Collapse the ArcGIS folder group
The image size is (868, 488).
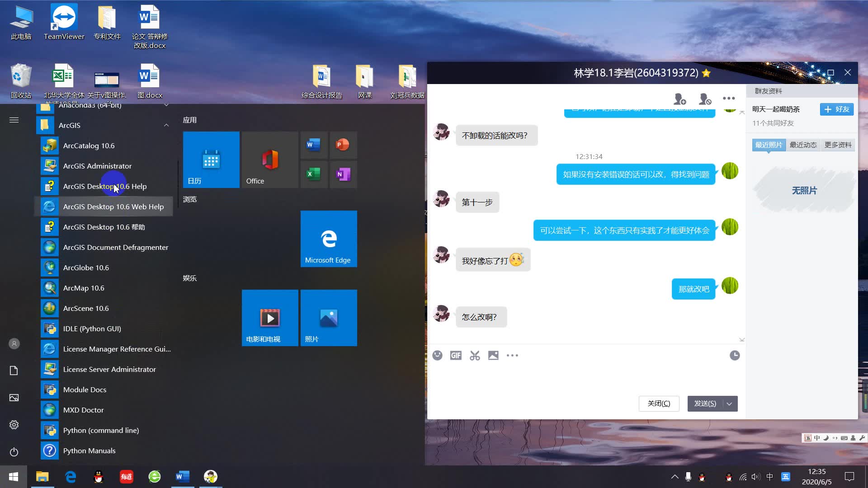(x=166, y=125)
